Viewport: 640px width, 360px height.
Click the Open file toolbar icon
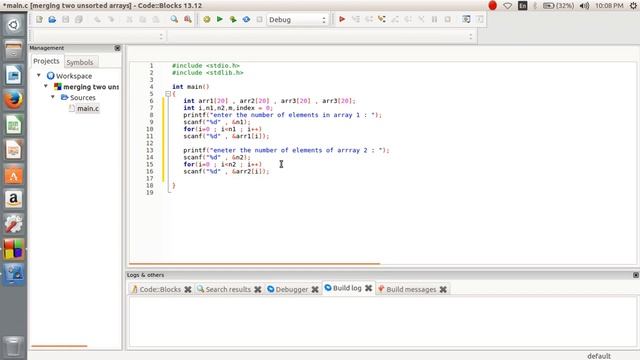point(52,19)
